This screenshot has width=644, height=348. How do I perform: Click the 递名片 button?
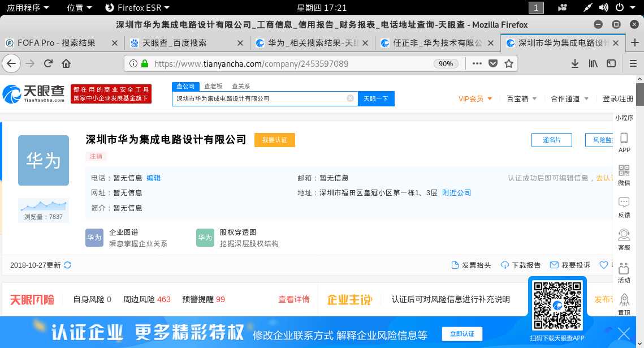coord(552,140)
